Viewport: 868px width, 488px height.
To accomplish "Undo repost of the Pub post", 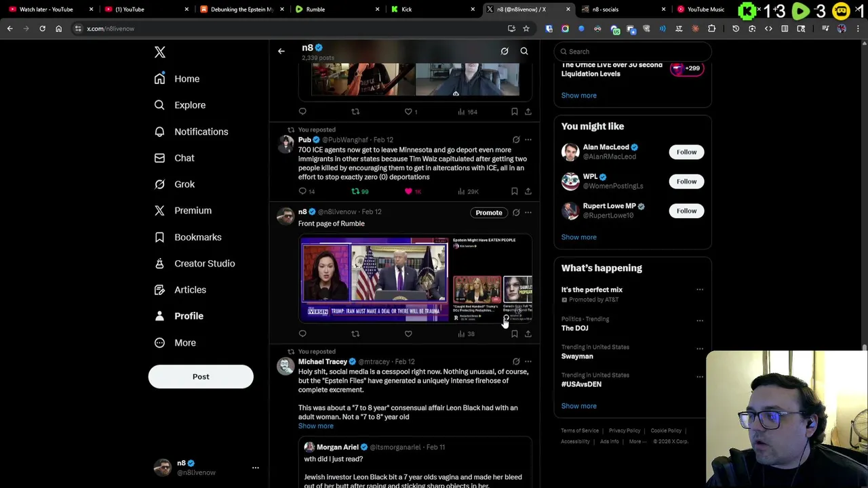I will [x=359, y=191].
